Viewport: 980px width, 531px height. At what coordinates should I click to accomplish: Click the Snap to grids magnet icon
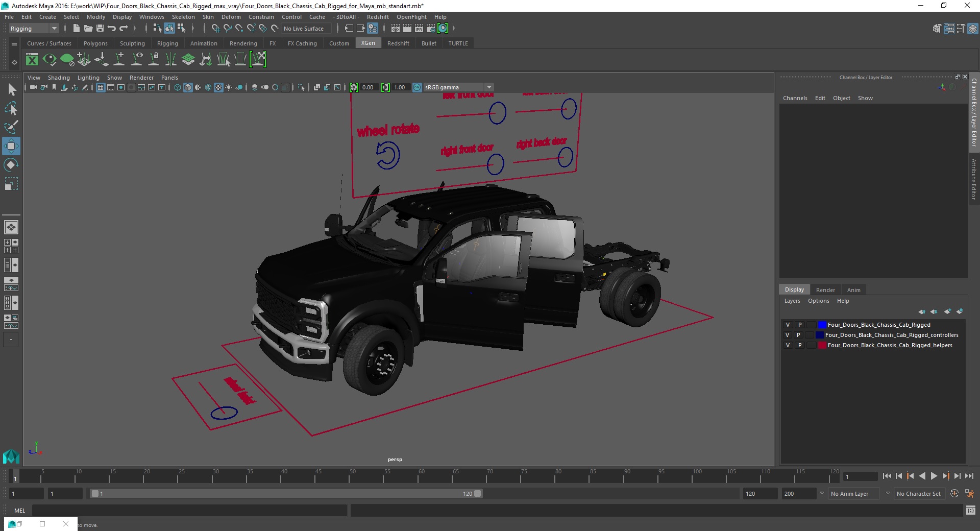(215, 29)
